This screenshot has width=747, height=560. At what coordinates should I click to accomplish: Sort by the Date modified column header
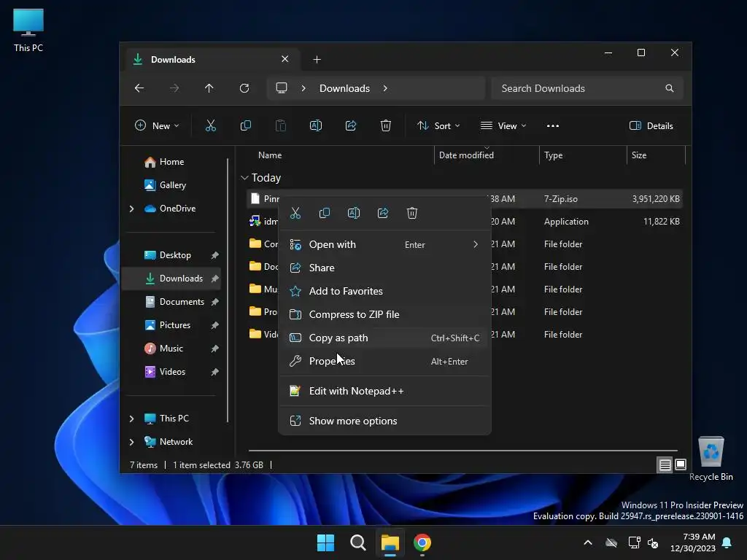(487, 155)
